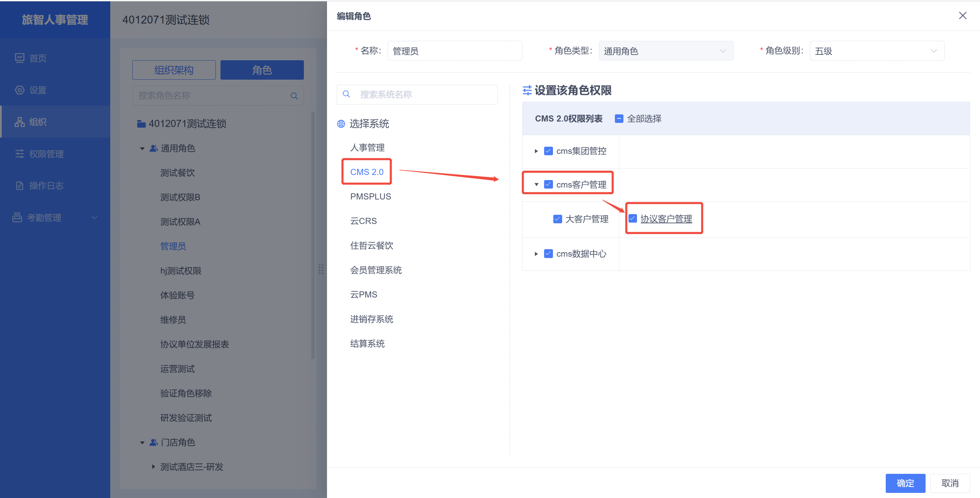
Task: Click the 4012071测试连锁 folder icon
Action: pyautogui.click(x=141, y=124)
